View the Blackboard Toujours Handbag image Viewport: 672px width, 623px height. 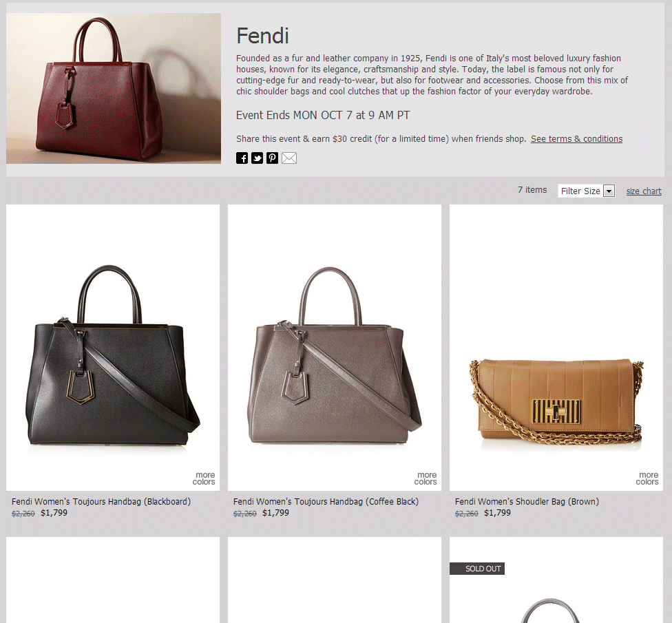[x=113, y=348]
